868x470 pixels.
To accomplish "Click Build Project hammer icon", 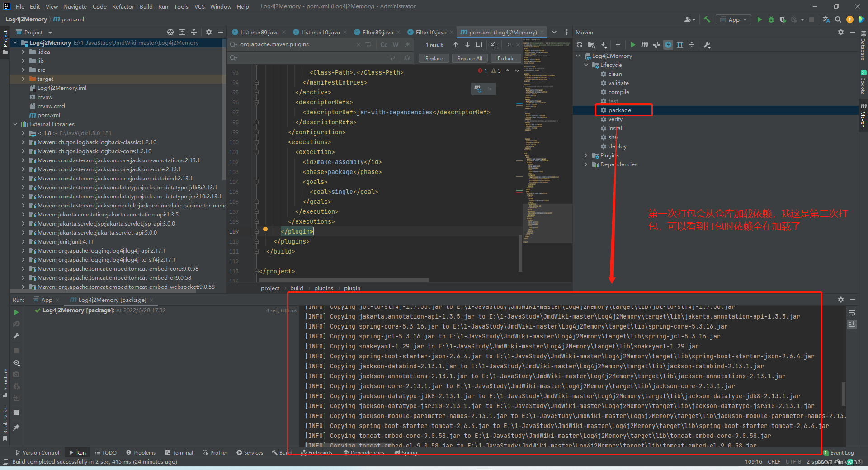I will click(707, 19).
